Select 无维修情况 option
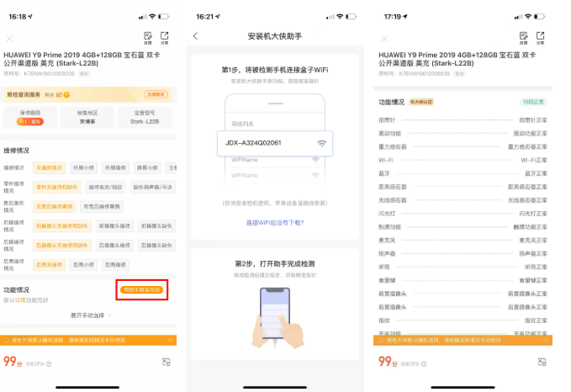The width and height of the screenshot is (571, 392). click(x=49, y=167)
